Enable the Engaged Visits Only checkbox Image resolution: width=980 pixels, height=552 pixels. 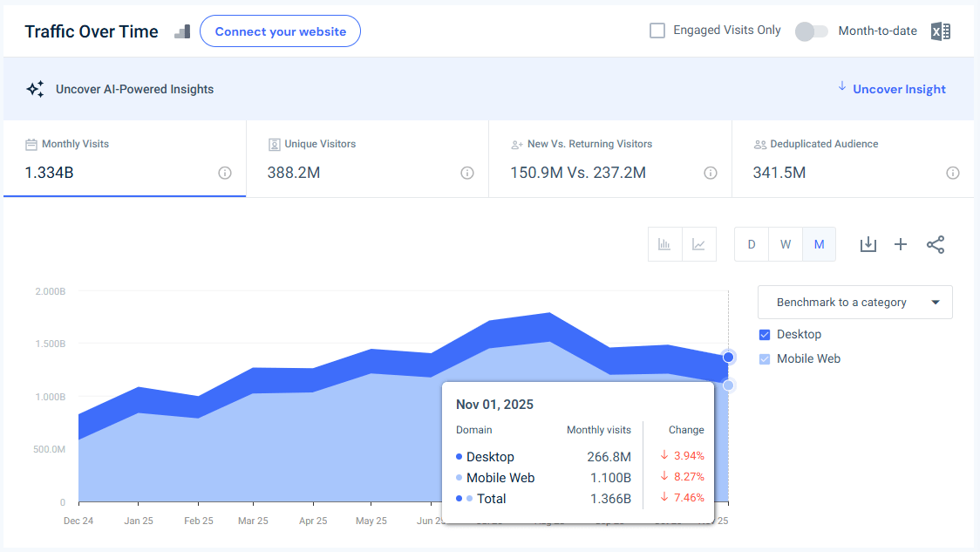657,30
